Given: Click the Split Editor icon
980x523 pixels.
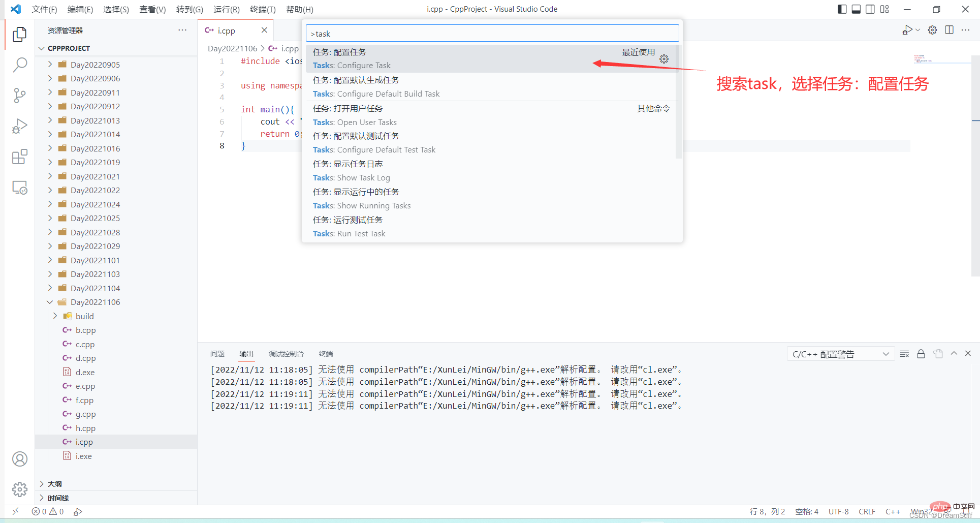Looking at the screenshot, I should click(949, 29).
